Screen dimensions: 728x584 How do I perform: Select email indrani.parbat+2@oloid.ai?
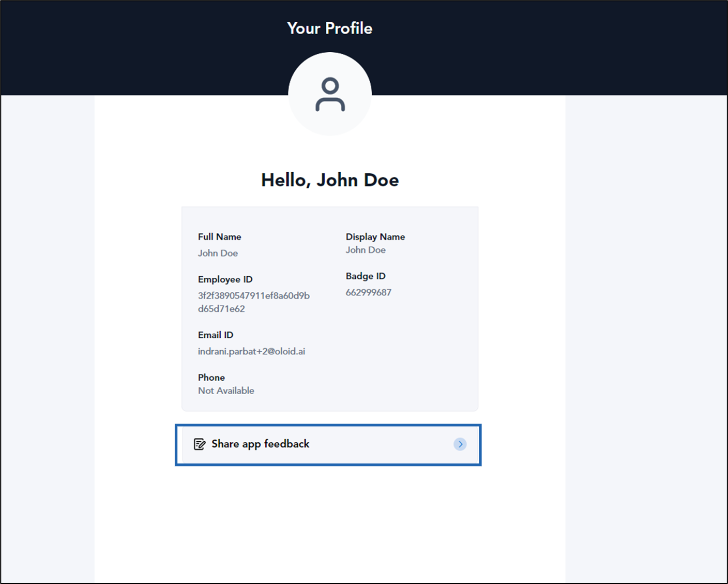[251, 351]
